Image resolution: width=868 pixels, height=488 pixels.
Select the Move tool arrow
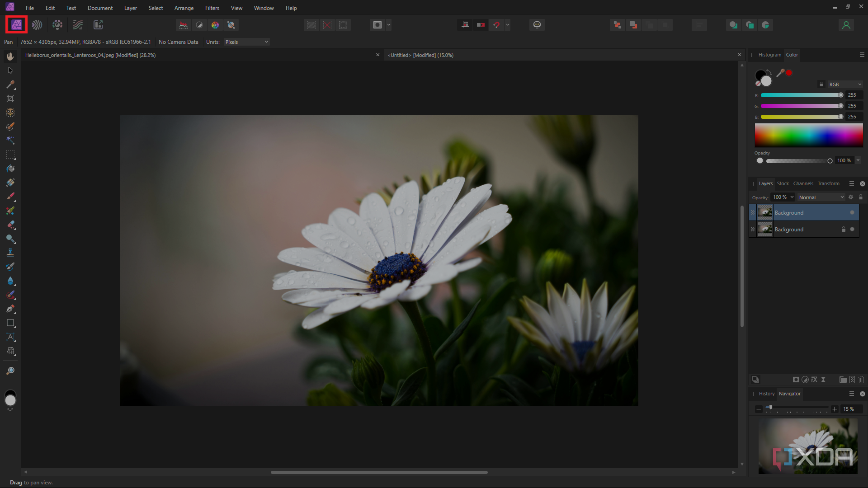click(x=10, y=70)
